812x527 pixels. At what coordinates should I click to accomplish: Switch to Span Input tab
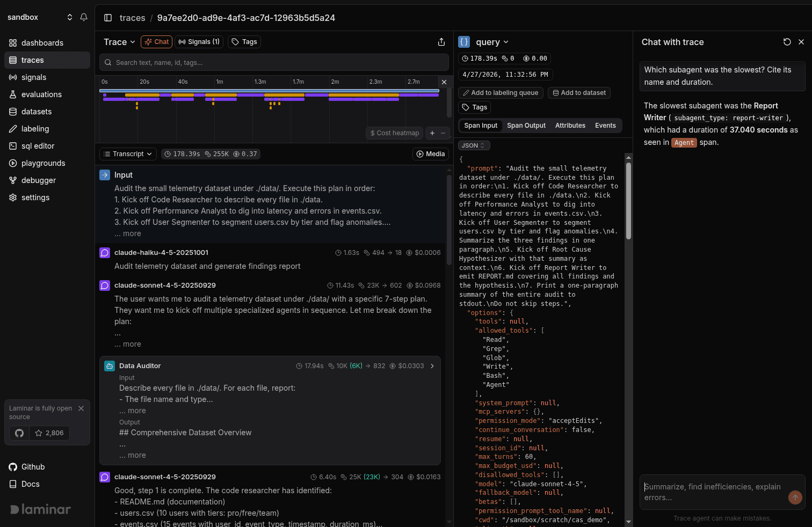[481, 126]
